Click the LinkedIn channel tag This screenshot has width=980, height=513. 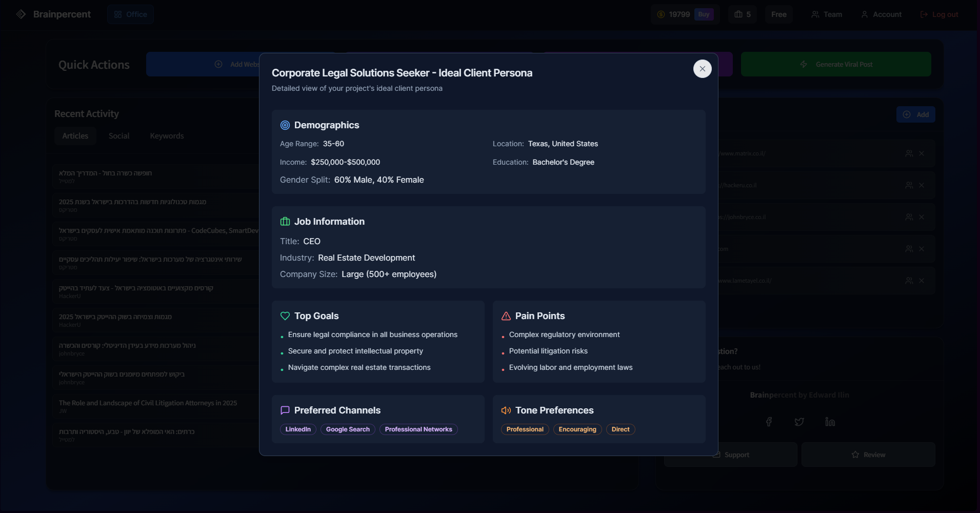[x=298, y=429]
